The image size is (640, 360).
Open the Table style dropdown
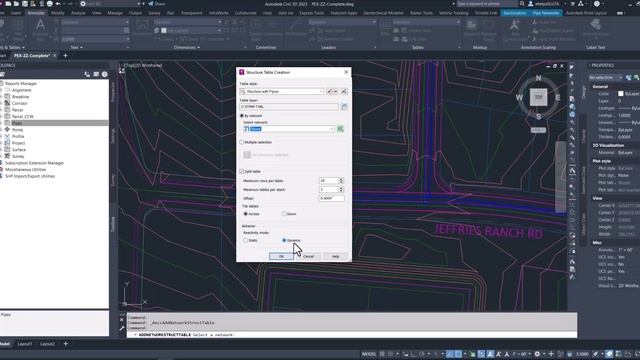(281, 91)
